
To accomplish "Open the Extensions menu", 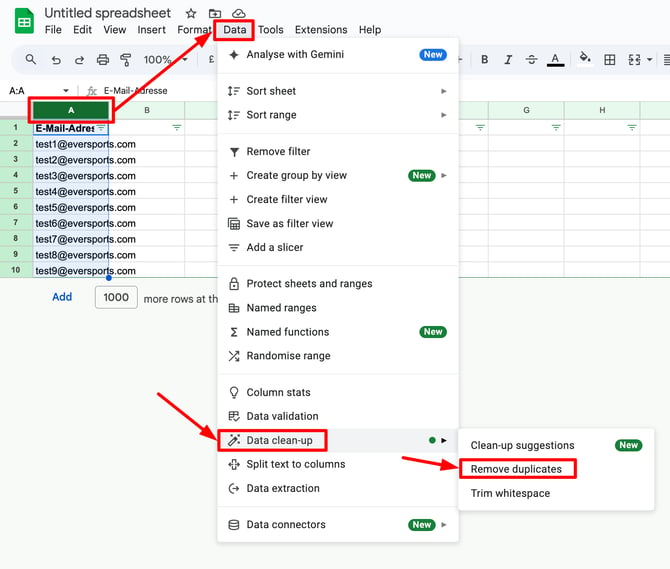I will pos(321,30).
